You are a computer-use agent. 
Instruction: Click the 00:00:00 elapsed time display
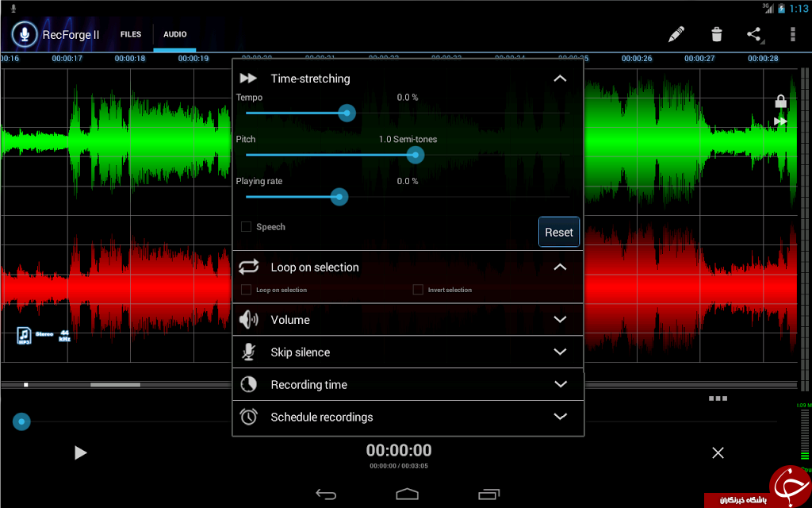click(399, 450)
